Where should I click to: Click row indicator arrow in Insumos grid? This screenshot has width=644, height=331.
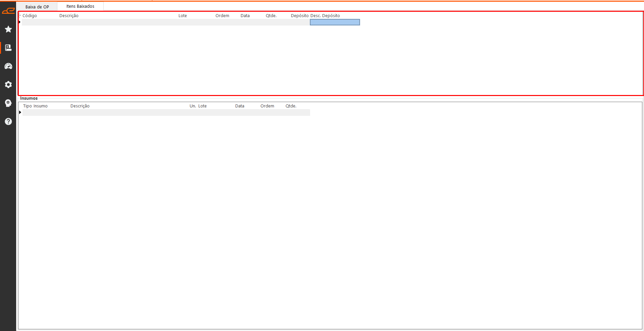tap(20, 112)
